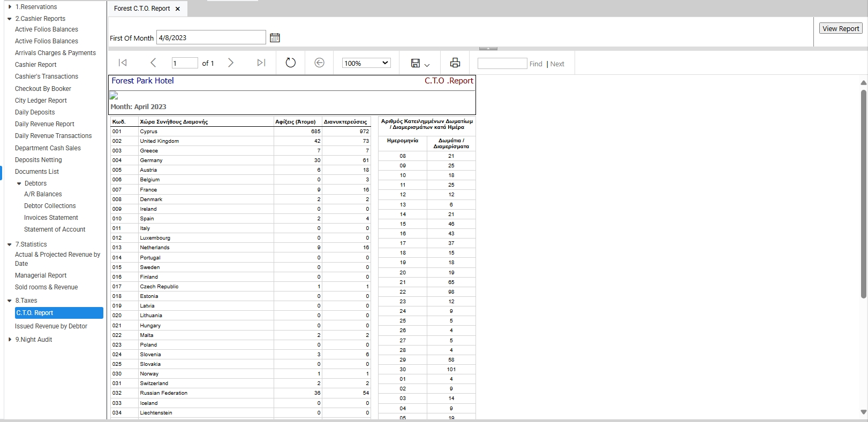Click the Cyprus country row
The height and width of the screenshot is (422, 868).
click(240, 131)
